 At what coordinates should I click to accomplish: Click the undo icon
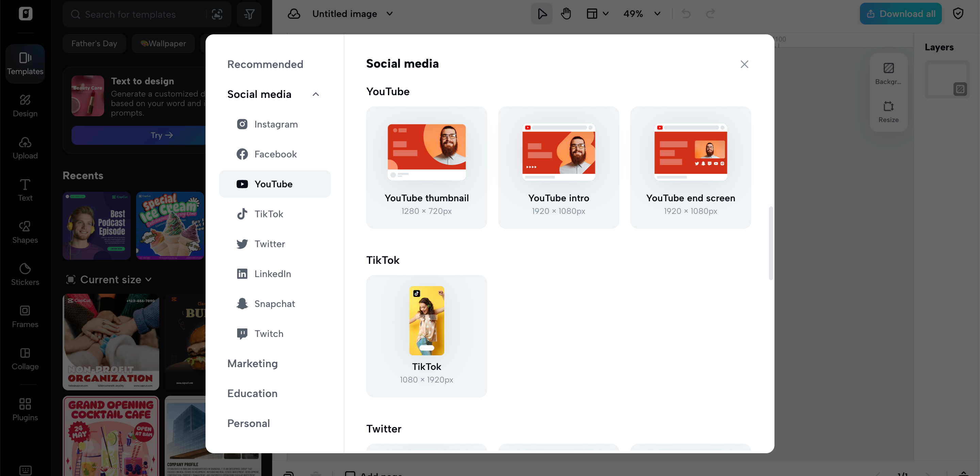[x=686, y=13]
